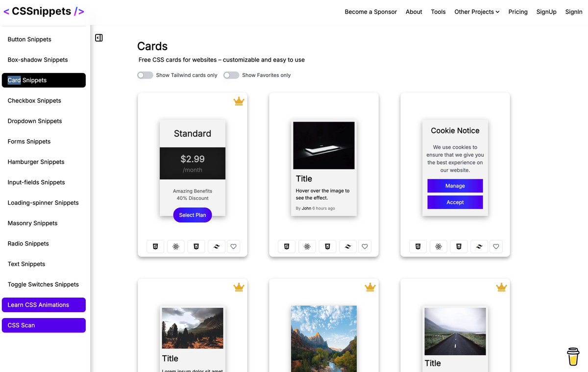
Task: Open Dropdown Snippets in sidebar
Action: (44, 121)
